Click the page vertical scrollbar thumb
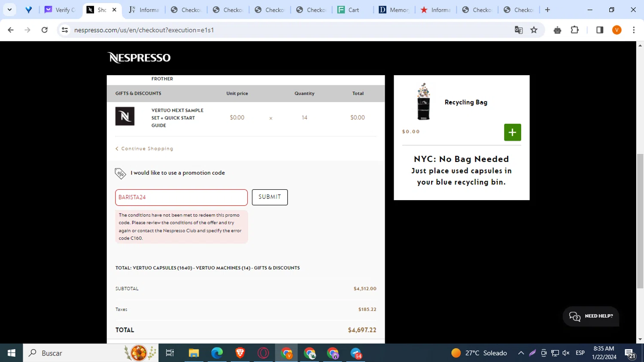 coord(640,221)
